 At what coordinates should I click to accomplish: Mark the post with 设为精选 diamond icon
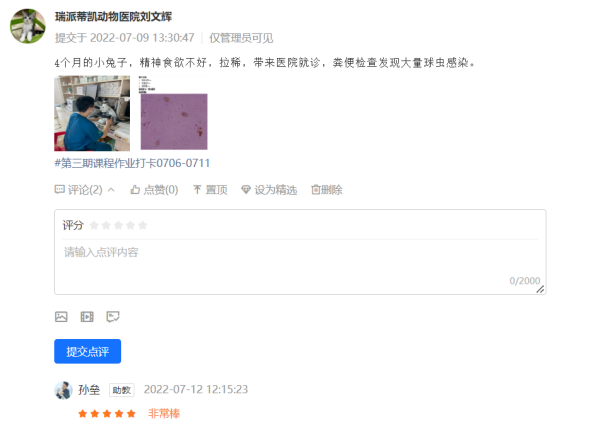click(x=246, y=189)
